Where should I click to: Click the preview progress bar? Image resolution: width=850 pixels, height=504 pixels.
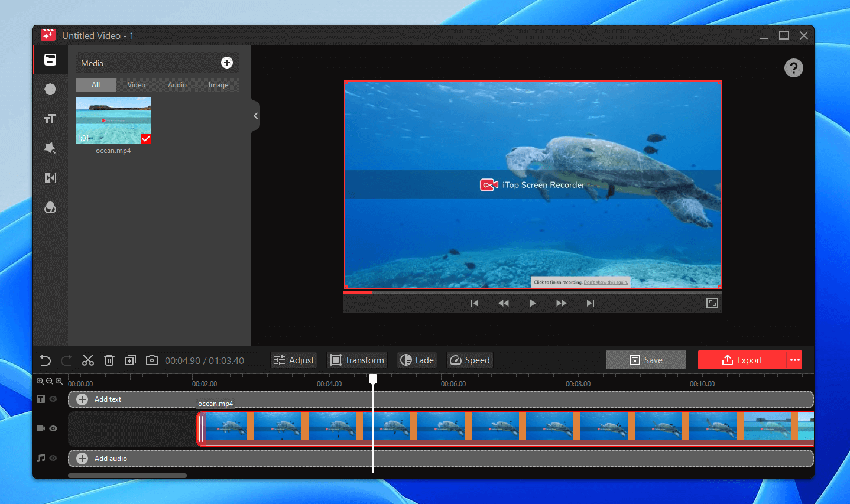click(x=533, y=292)
